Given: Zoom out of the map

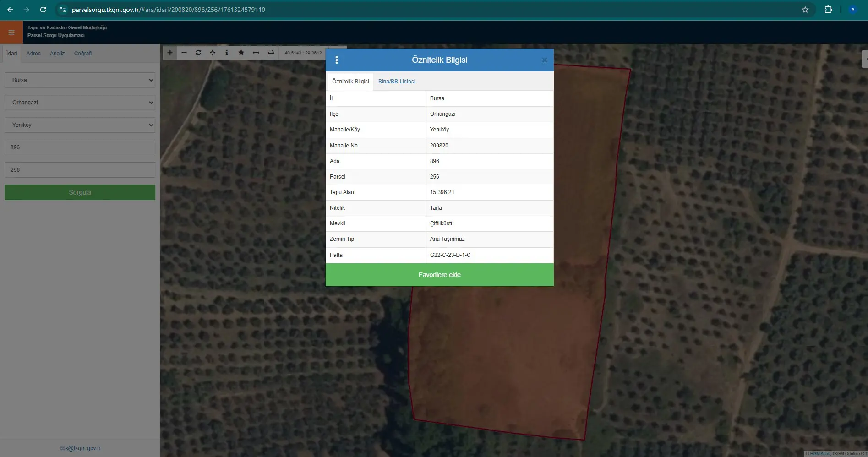Looking at the screenshot, I should click(184, 53).
